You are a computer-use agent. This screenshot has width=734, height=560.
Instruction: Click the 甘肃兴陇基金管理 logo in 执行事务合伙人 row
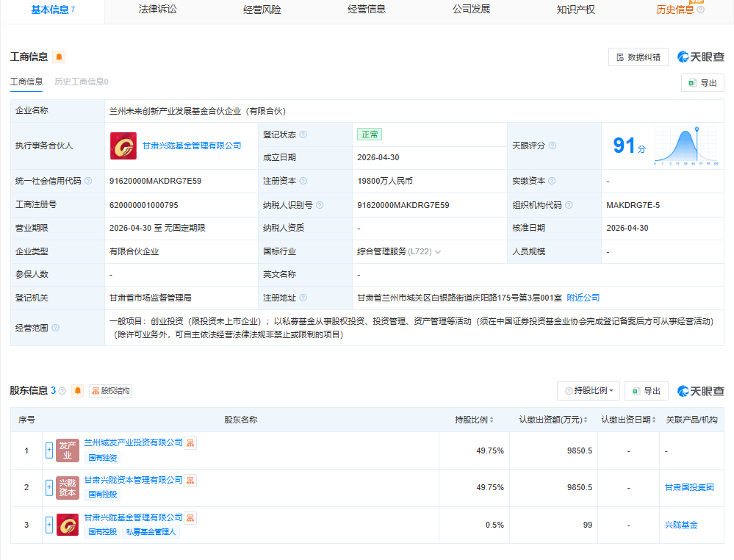coord(123,146)
